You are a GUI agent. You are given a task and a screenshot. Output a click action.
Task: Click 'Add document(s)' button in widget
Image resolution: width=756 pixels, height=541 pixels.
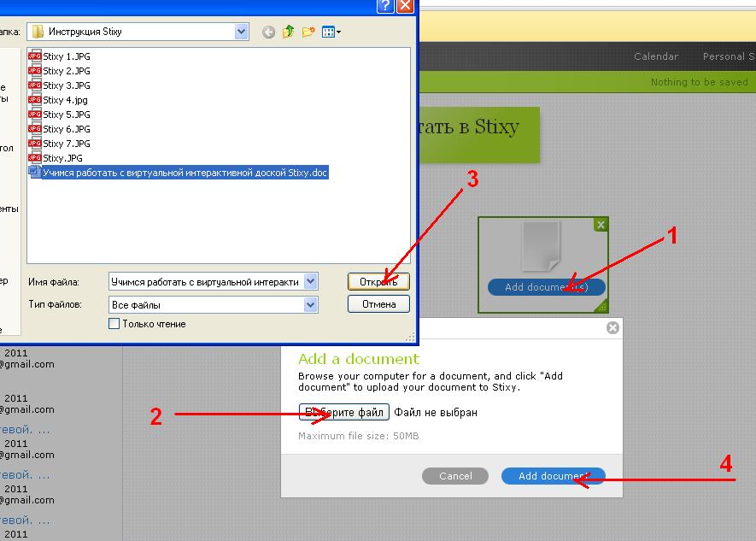pyautogui.click(x=546, y=287)
